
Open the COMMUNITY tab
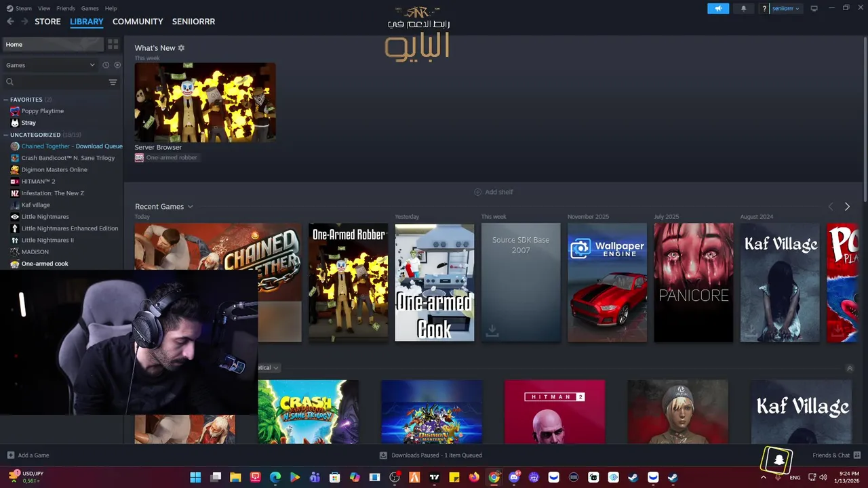tap(138, 22)
